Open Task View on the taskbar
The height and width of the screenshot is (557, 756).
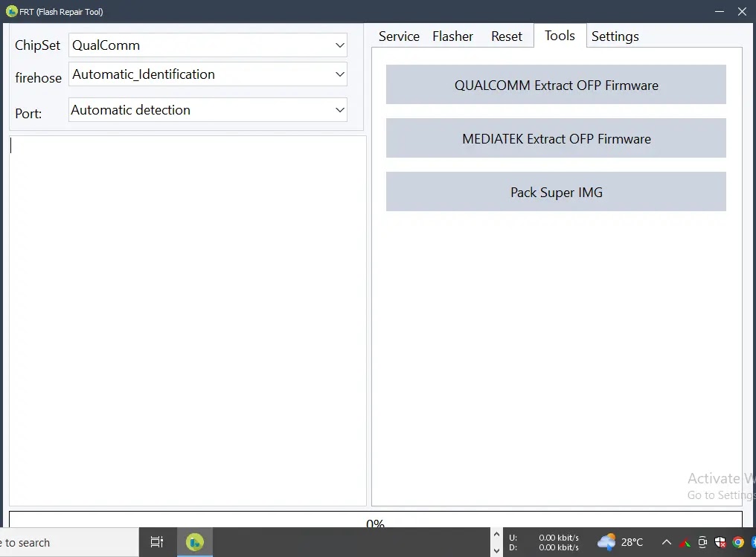157,542
